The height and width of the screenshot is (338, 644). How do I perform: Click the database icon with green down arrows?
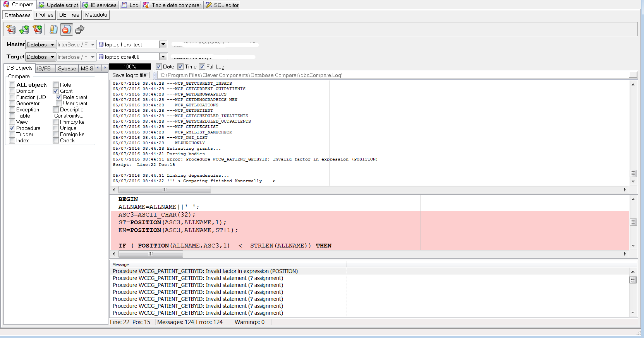pos(24,29)
